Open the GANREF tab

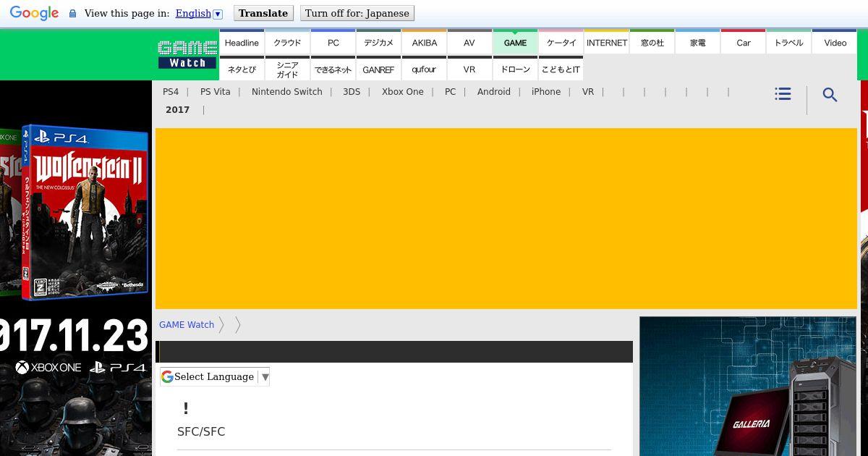(x=378, y=69)
